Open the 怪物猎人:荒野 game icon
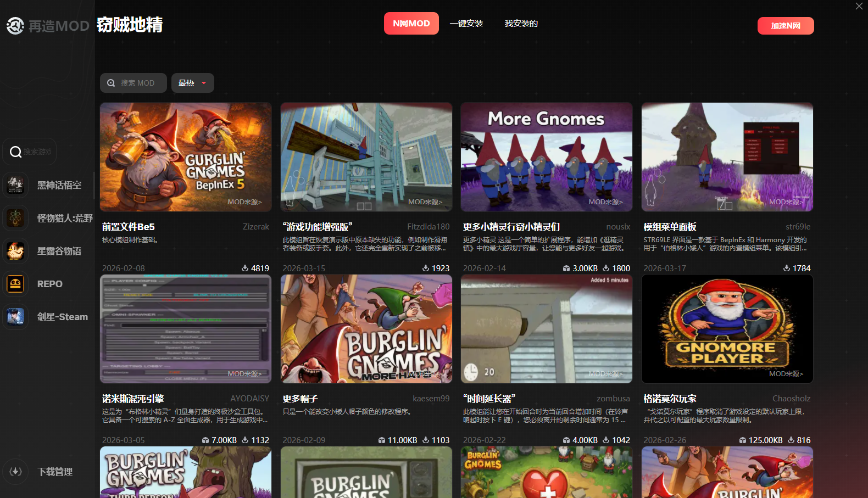 point(15,218)
